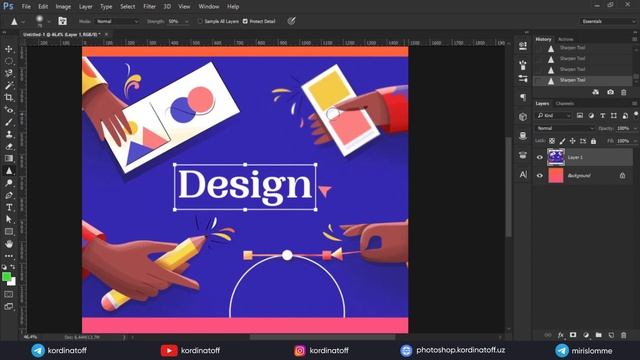
Task: Toggle lock position
Action: [x=573, y=141]
